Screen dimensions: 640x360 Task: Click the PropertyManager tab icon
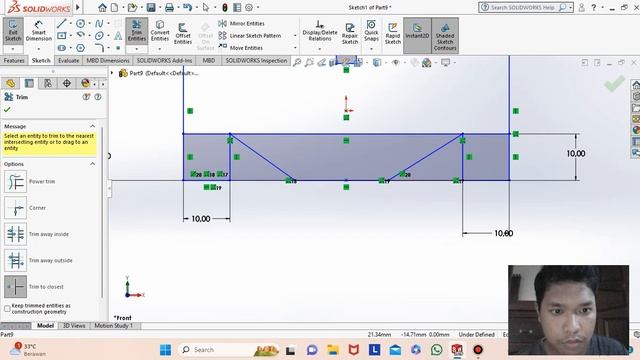click(29, 83)
